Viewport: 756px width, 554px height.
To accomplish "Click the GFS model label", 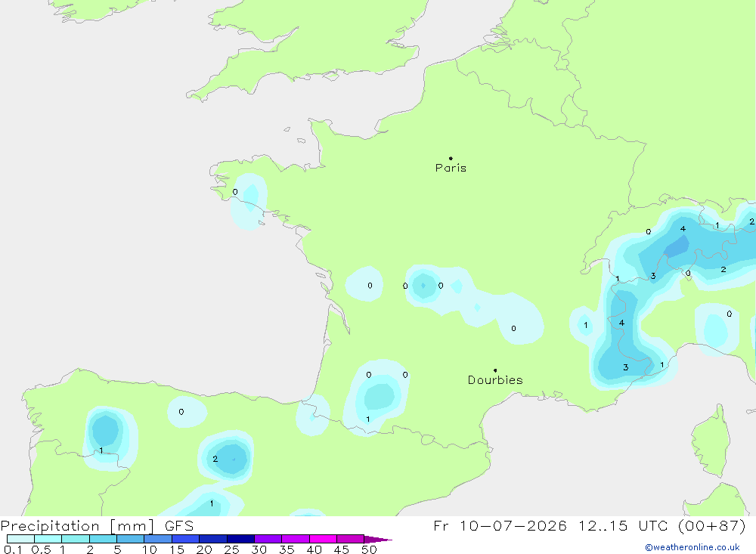I will [x=179, y=525].
